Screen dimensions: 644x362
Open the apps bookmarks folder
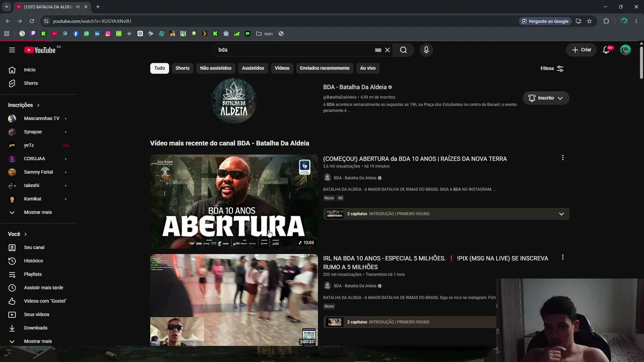[x=265, y=34]
